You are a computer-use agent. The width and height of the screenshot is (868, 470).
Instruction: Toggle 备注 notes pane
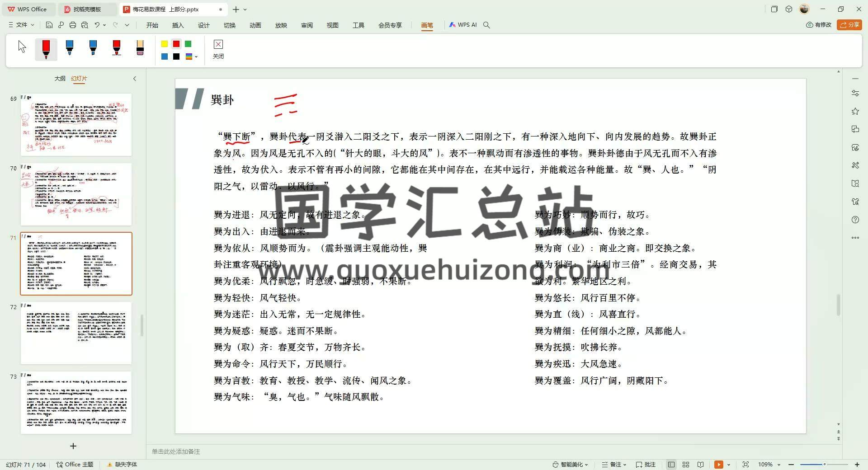(x=614, y=465)
